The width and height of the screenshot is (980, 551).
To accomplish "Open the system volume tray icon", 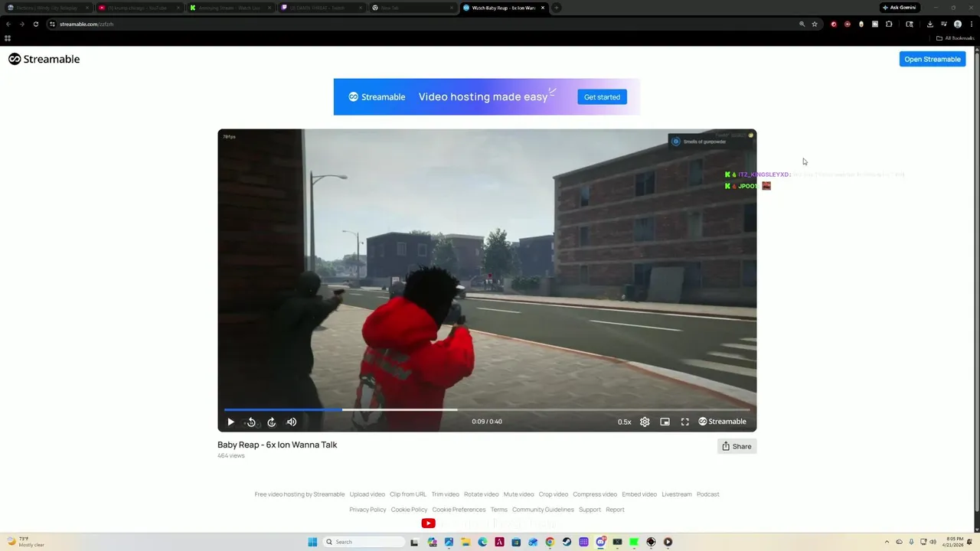I will 933,542.
